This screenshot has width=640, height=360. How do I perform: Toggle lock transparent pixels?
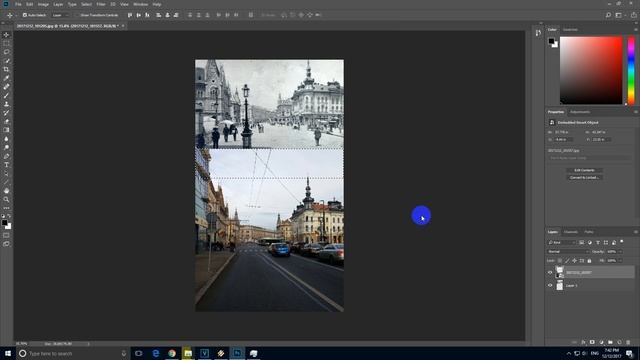point(560,260)
